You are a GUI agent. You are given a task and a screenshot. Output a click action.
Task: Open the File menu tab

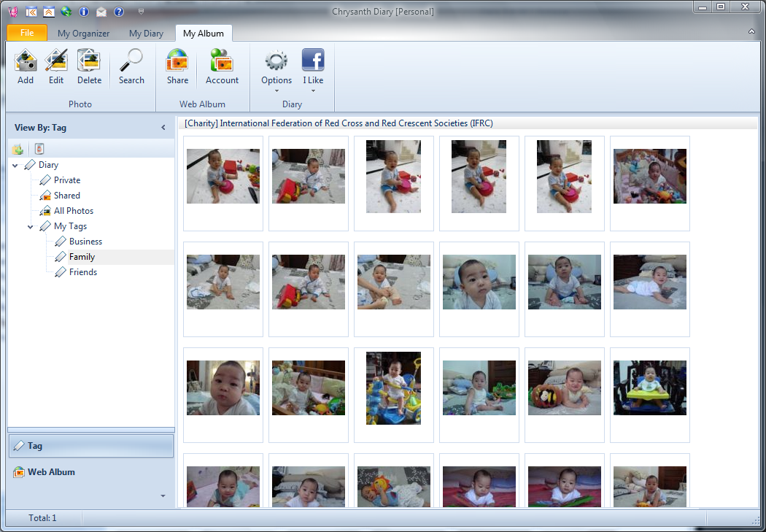point(27,33)
